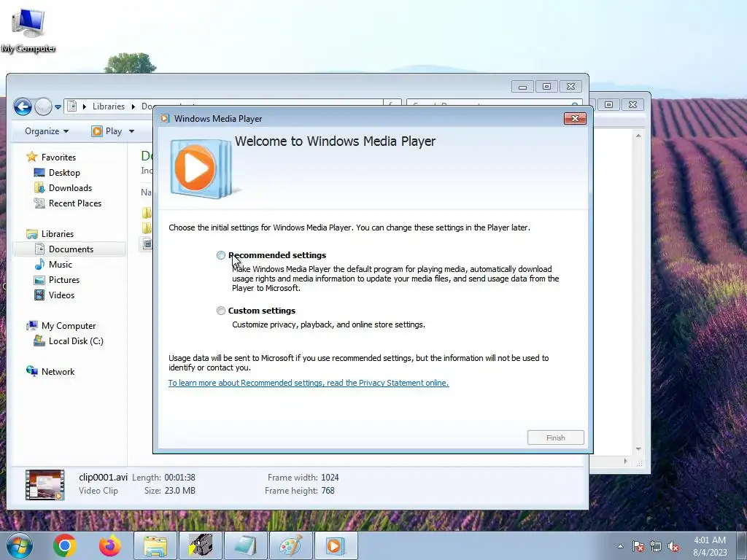This screenshot has width=747, height=560.
Task: Open the Play button dropdown arrow
Action: pos(131,131)
